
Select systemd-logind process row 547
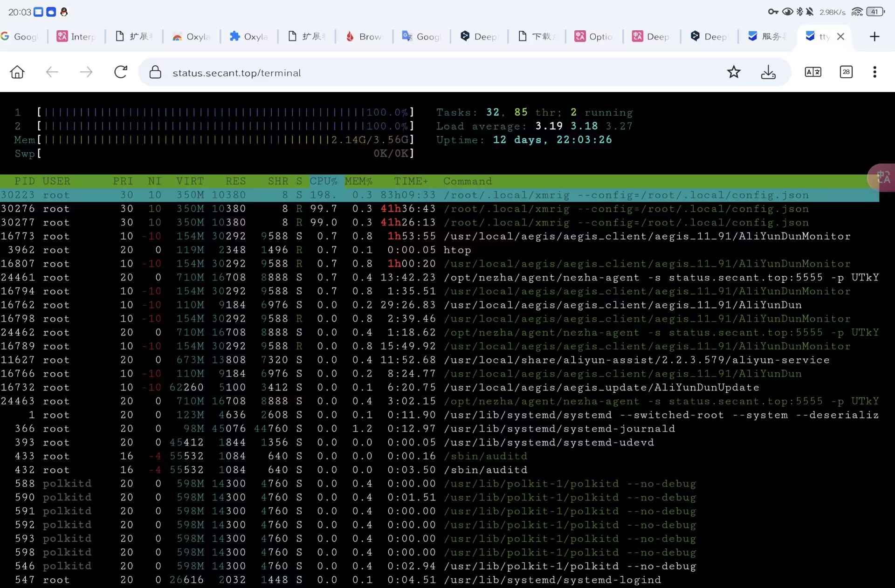(x=440, y=580)
